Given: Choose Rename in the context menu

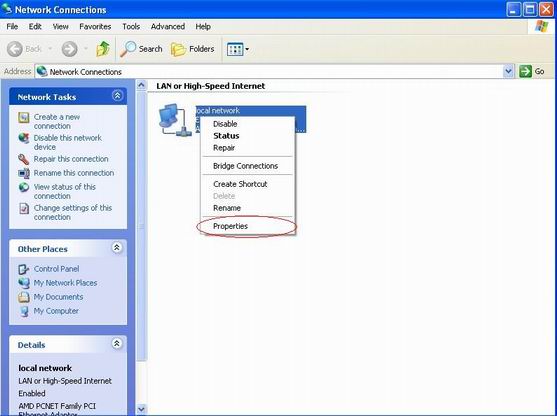Looking at the screenshot, I should point(248,208).
